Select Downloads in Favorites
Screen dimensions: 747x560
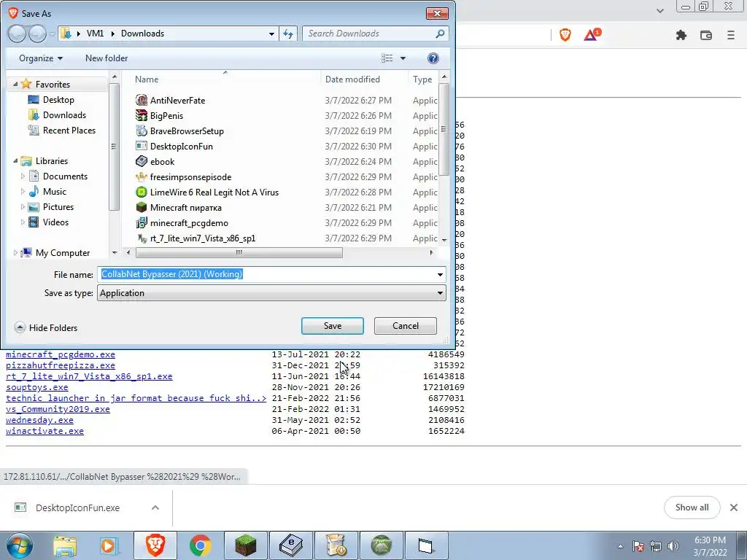pyautogui.click(x=64, y=114)
